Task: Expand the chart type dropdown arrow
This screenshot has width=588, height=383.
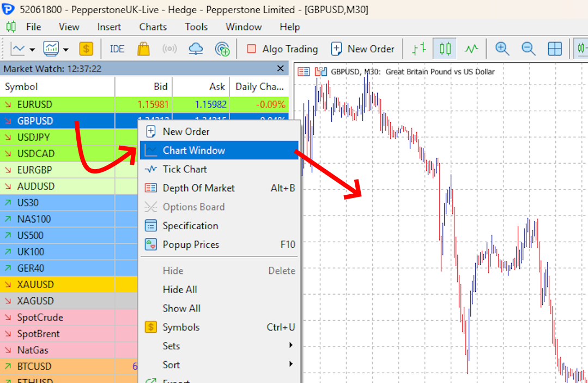Action: [32, 49]
